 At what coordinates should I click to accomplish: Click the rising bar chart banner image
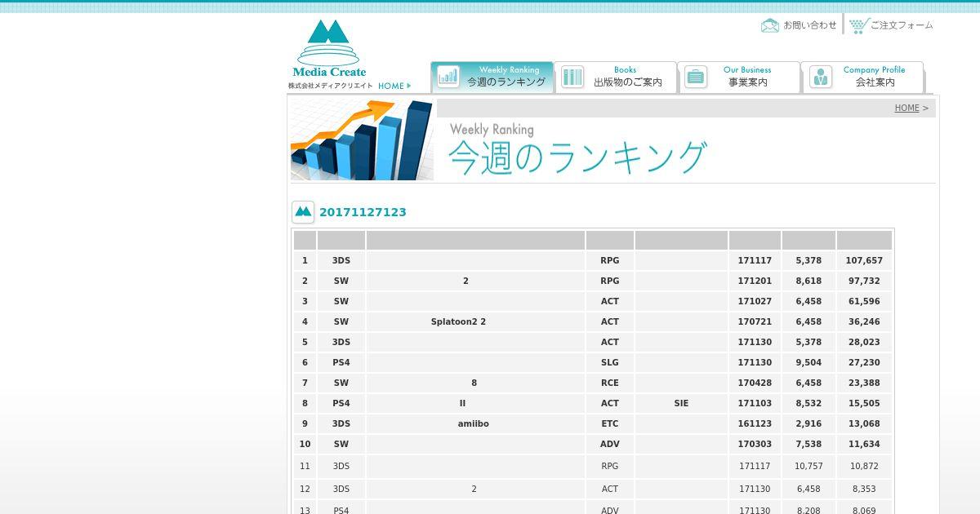click(x=362, y=140)
